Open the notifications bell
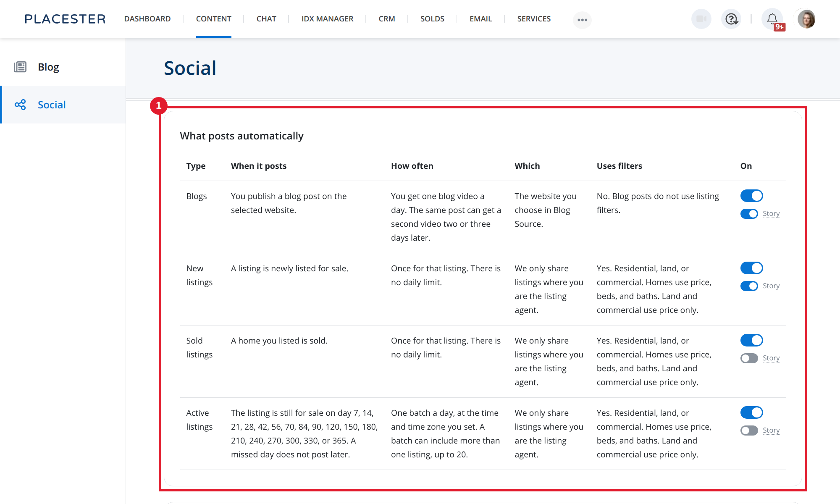Viewport: 840px width, 504px height. [772, 19]
